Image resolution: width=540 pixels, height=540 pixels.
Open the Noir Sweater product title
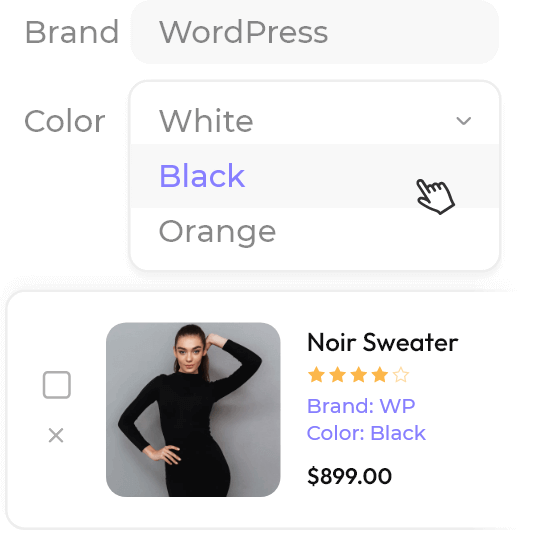point(383,343)
